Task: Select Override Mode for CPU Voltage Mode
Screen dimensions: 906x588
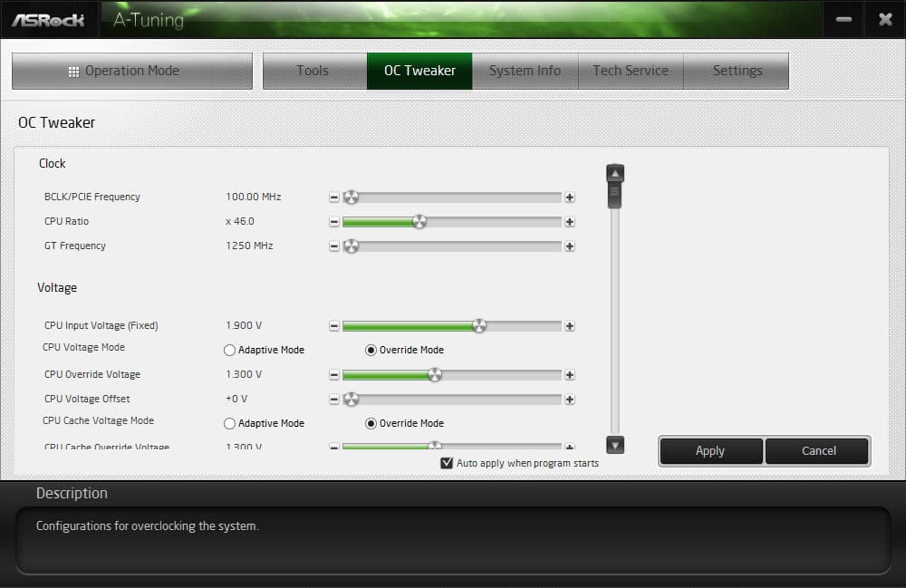Action: pos(371,350)
